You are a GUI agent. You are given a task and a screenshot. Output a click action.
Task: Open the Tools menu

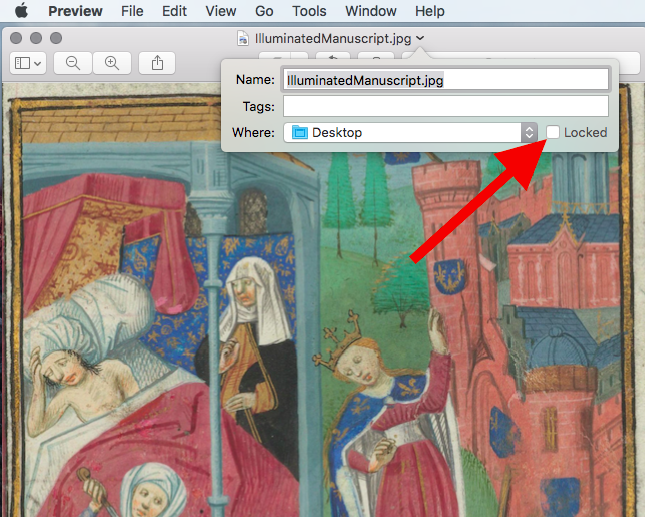click(x=309, y=11)
